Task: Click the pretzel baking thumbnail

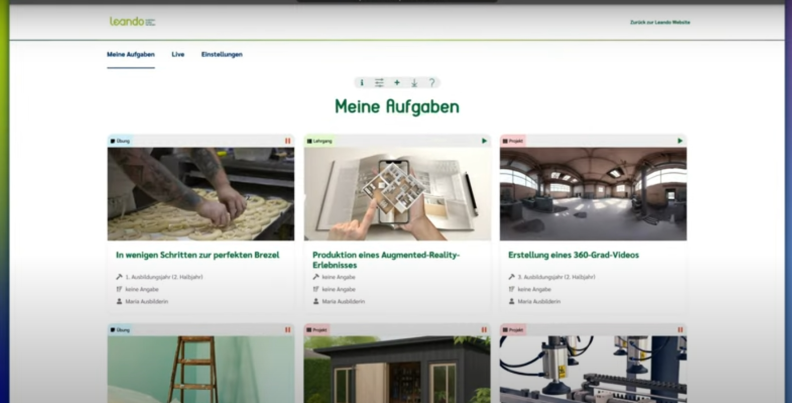Action: point(201,194)
